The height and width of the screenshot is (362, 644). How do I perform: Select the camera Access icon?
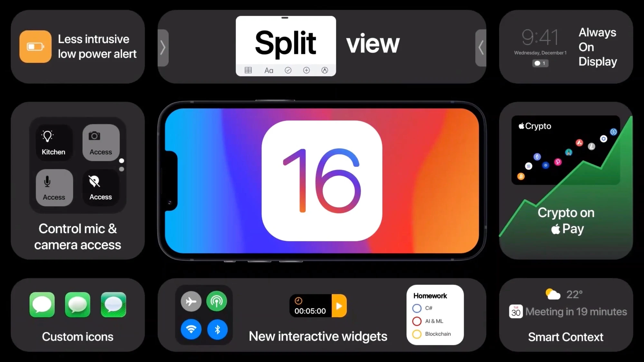[99, 142]
